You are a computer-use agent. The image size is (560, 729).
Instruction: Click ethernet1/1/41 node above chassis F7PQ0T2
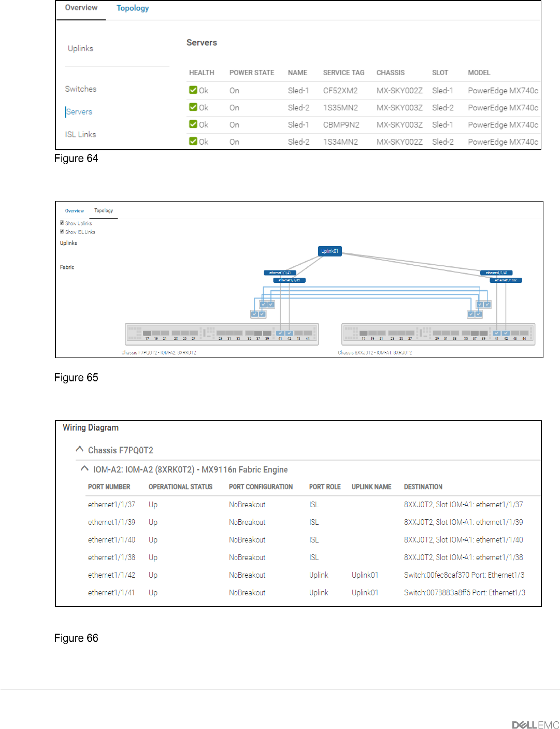point(280,273)
